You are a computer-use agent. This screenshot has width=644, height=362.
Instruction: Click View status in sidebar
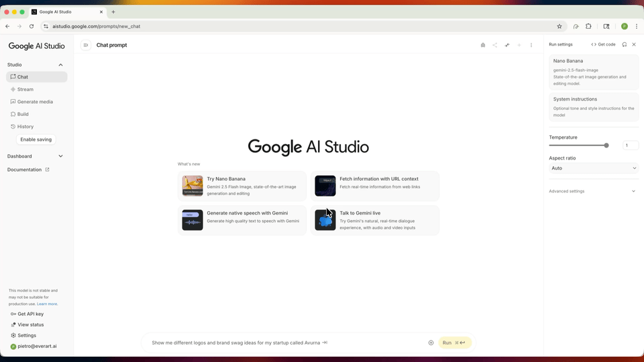(x=27, y=324)
